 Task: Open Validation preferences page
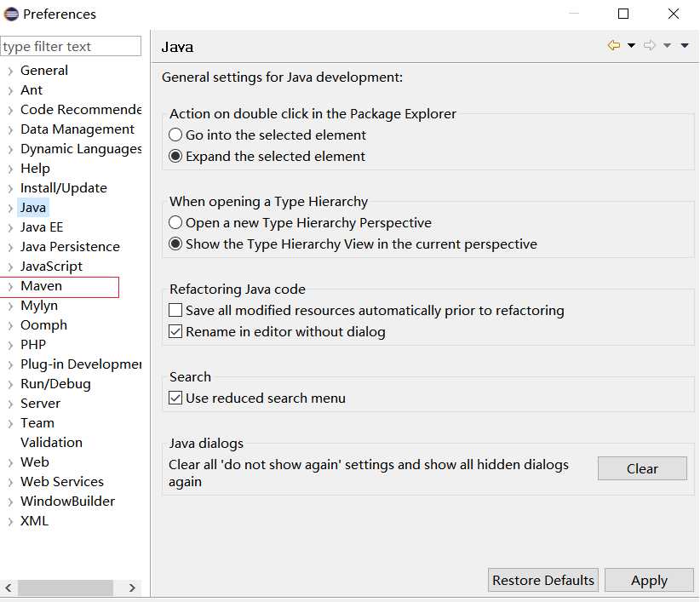click(x=51, y=442)
